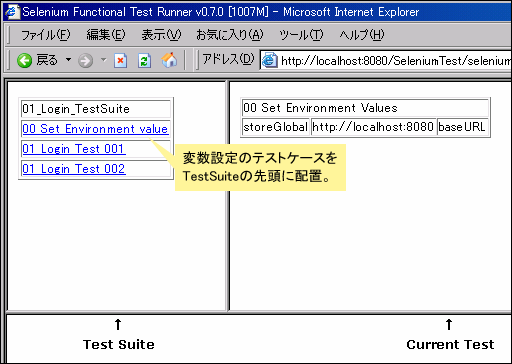Click the 戻る Back button label

coord(47,60)
